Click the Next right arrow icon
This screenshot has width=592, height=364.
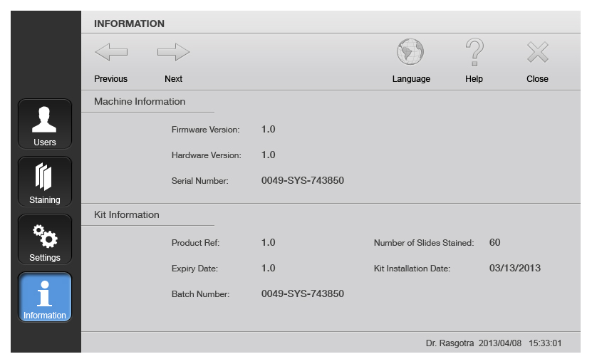tap(173, 52)
